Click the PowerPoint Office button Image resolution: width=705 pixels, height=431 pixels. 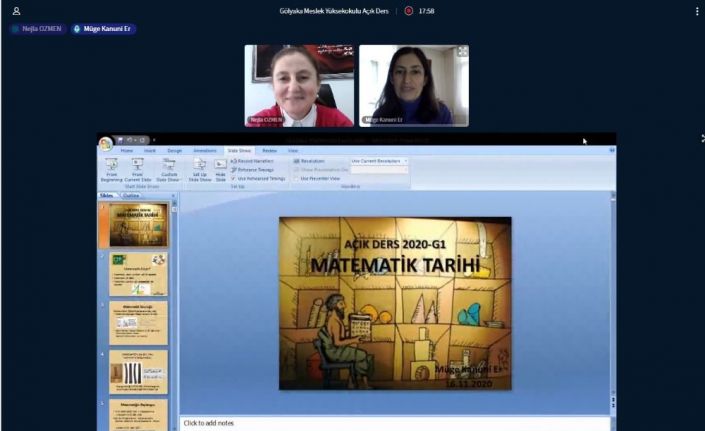(x=106, y=144)
